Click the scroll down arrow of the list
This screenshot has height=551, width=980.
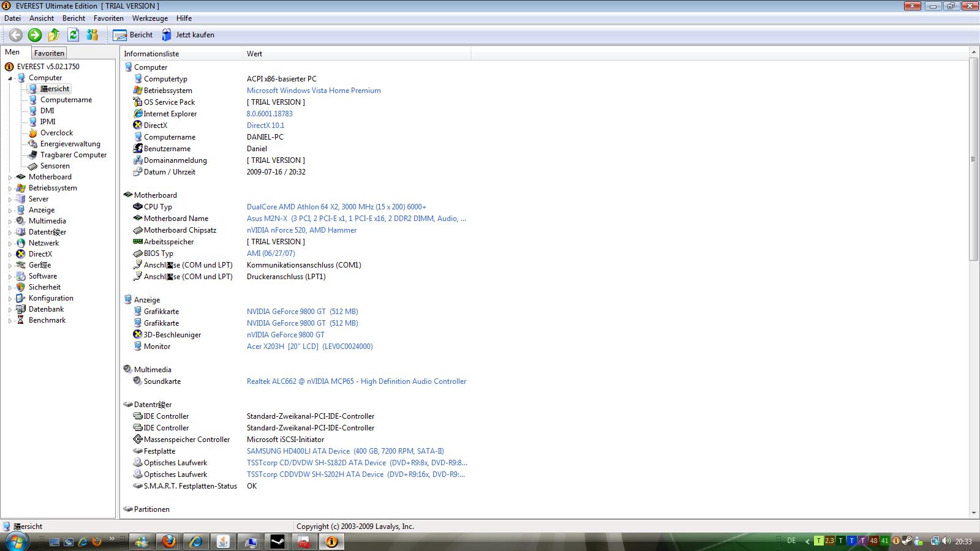click(x=973, y=513)
